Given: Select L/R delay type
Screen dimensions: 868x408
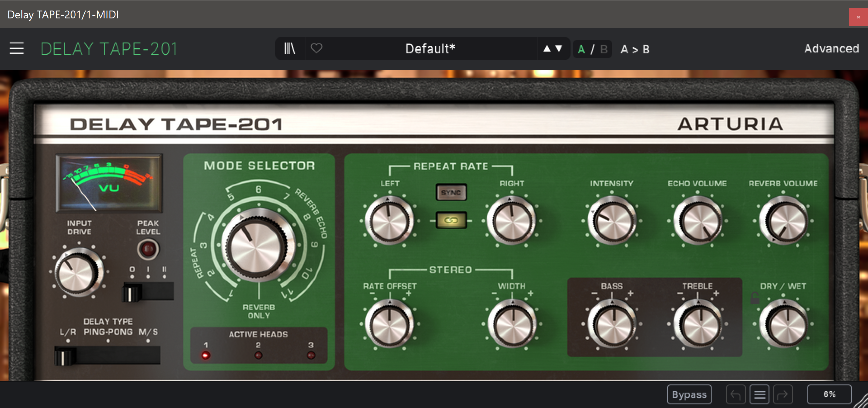Looking at the screenshot, I should click(68, 332).
